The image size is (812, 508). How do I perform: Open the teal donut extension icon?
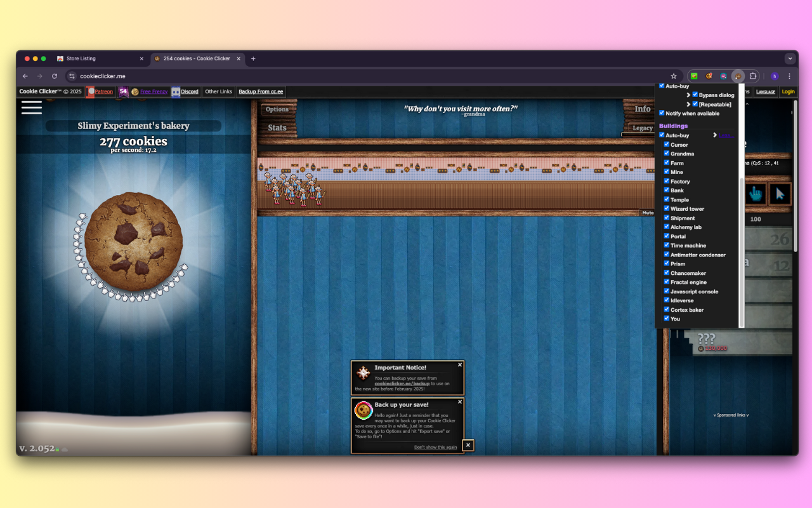point(723,76)
